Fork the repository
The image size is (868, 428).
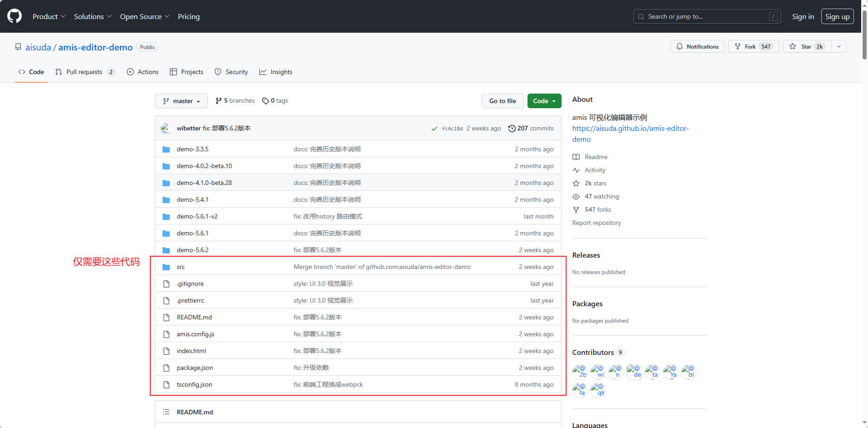tap(754, 46)
